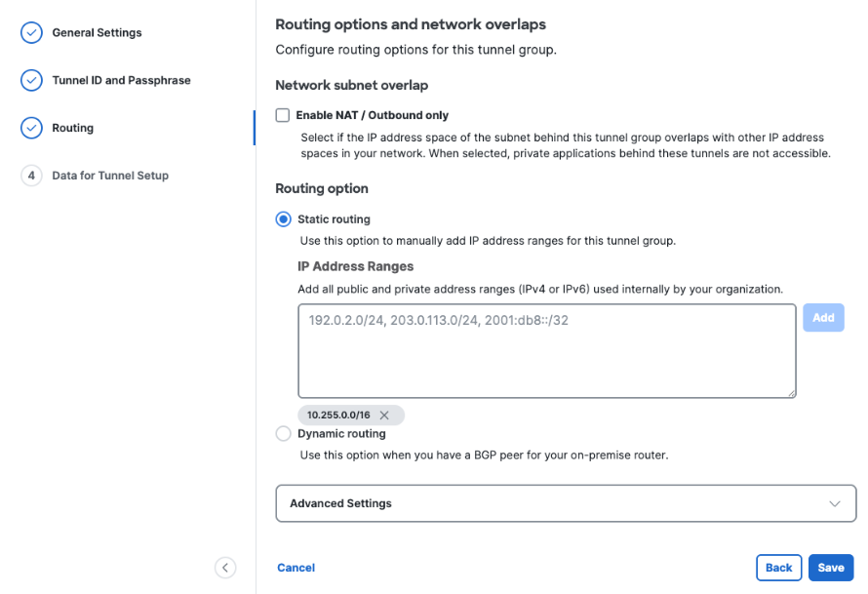Collapse the sidebar with the left arrow icon
The width and height of the screenshot is (868, 594).
coord(225,568)
